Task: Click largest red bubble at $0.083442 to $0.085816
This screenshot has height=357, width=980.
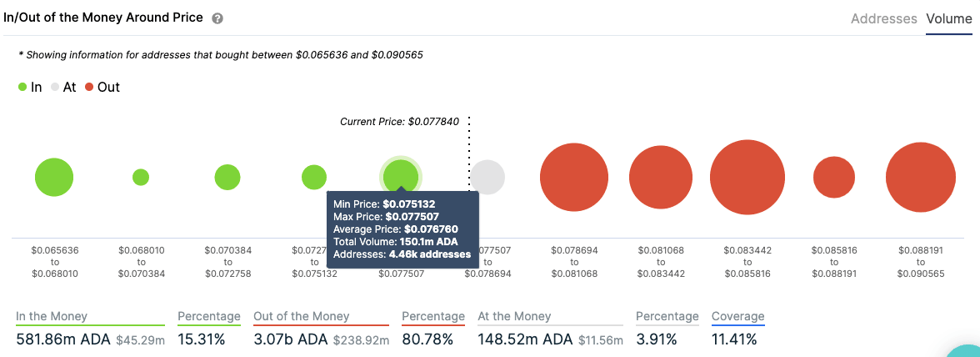Action: click(747, 177)
